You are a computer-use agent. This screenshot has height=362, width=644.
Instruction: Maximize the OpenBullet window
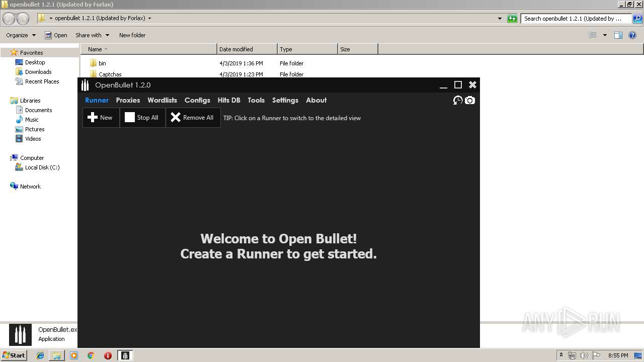point(458,85)
